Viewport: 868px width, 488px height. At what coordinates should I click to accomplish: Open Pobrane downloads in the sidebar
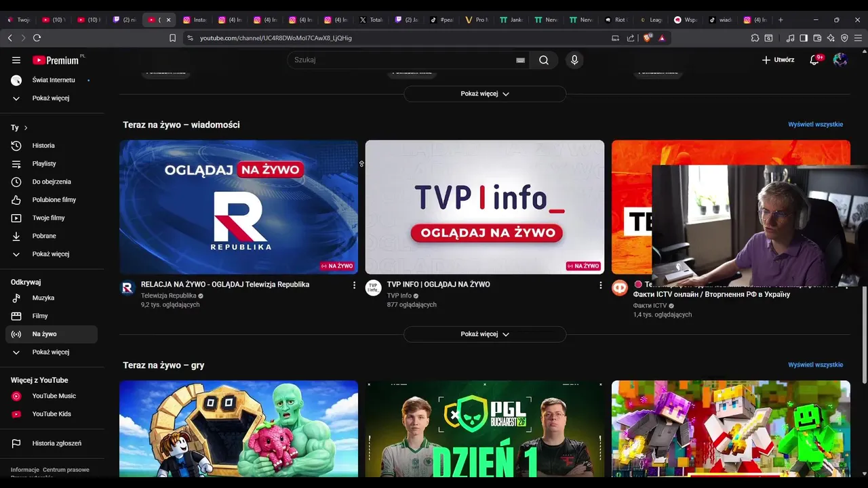pyautogui.click(x=52, y=236)
